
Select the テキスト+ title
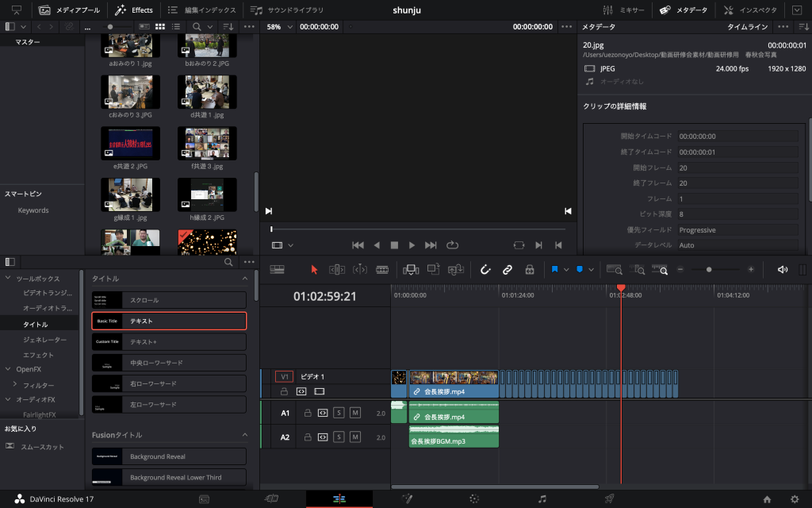169,342
